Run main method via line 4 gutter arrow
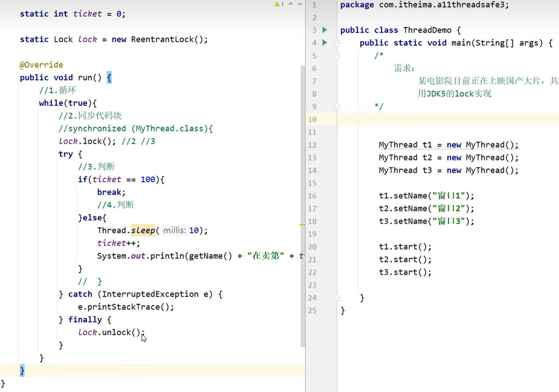Image resolution: width=559 pixels, height=392 pixels. 325,43
